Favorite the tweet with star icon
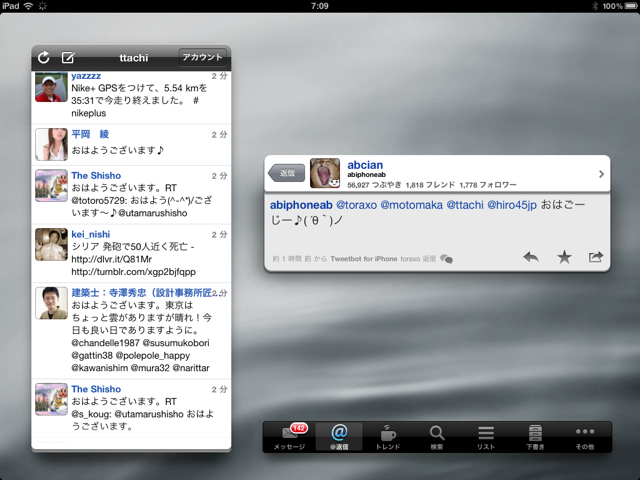The image size is (640, 480). (x=564, y=257)
